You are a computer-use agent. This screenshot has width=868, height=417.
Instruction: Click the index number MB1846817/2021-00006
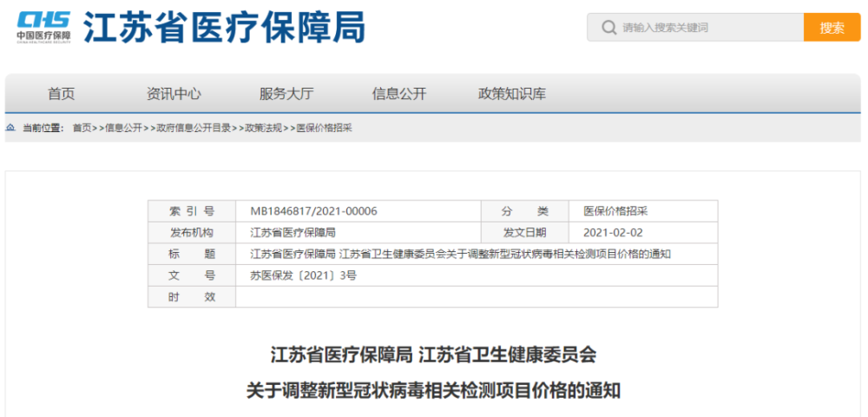click(313, 211)
